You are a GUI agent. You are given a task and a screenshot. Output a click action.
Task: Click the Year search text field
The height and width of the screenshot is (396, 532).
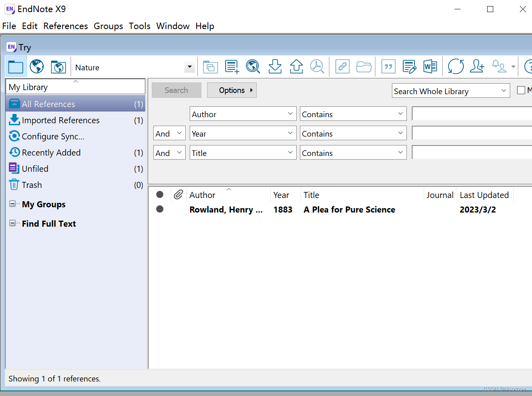pyautogui.click(x=471, y=133)
